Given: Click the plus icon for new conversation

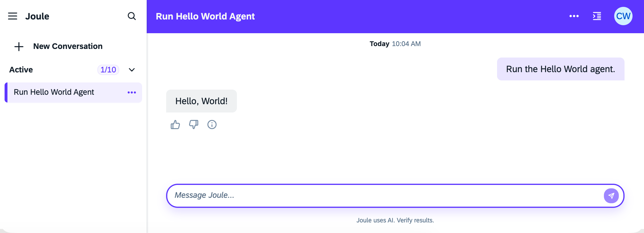Looking at the screenshot, I should click(19, 46).
